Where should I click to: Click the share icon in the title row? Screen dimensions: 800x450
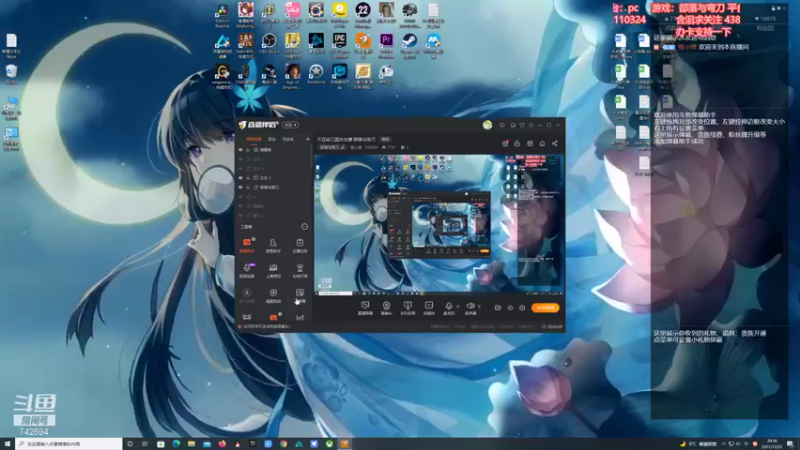coord(555,143)
